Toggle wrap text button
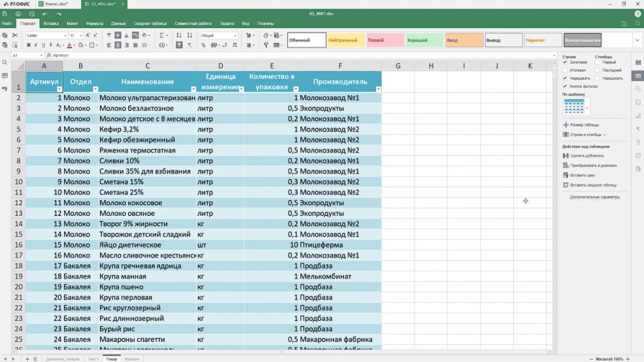 (x=135, y=35)
